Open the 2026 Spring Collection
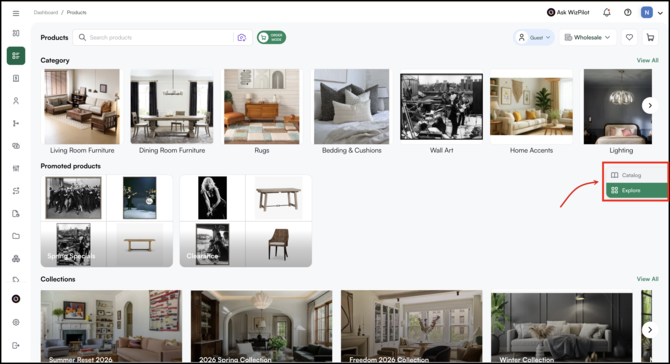The height and width of the screenshot is (364, 670). tap(261, 326)
